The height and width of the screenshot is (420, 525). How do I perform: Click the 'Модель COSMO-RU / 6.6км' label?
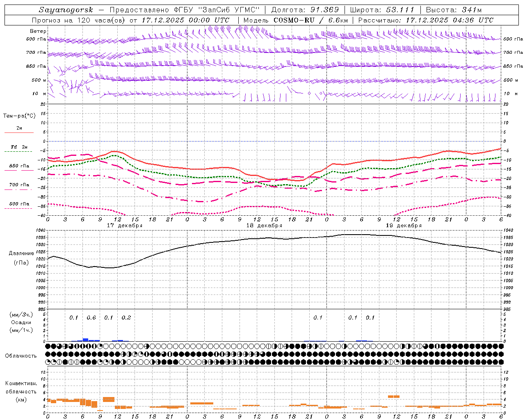[296, 20]
